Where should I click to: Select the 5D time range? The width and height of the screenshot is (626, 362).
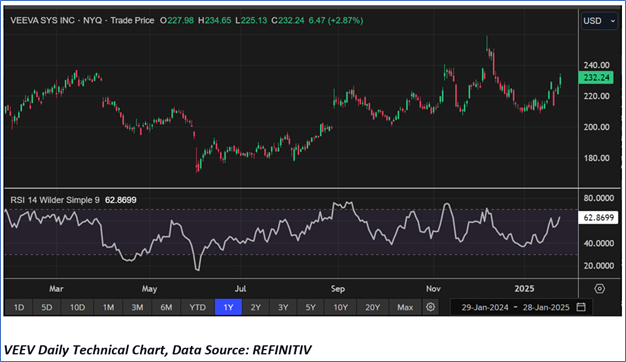click(x=47, y=307)
